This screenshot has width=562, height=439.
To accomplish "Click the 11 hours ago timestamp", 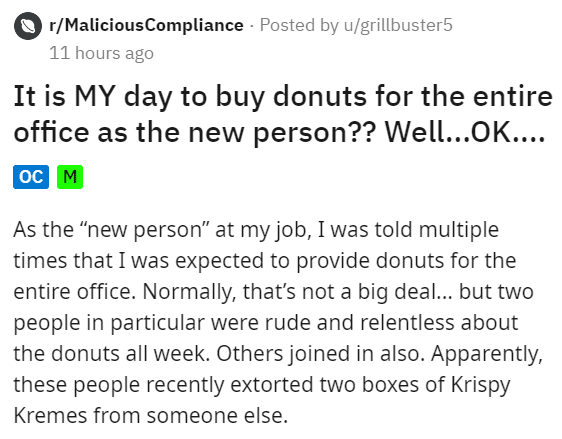I will point(101,53).
